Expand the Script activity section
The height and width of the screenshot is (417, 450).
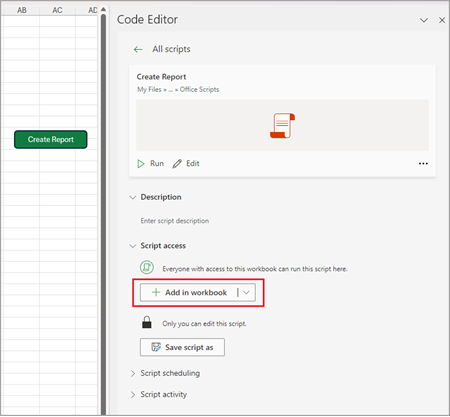(x=133, y=395)
